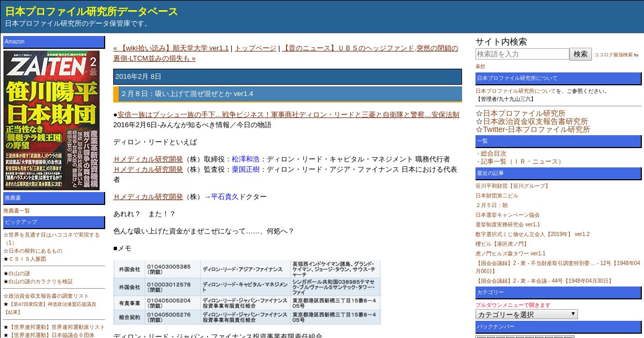The width and height of the screenshot is (644, 338).
Task: Click the name link 粟国正樹
Action: (x=246, y=169)
